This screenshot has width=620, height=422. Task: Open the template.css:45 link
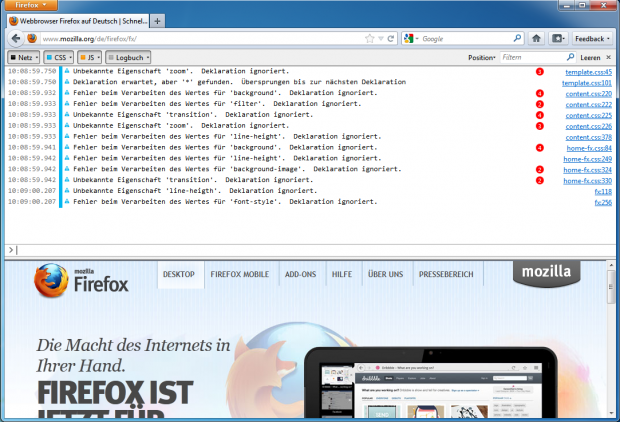coord(588,72)
